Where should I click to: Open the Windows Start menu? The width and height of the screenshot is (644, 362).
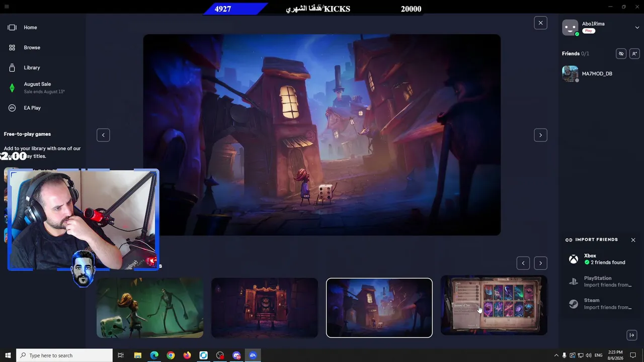8,355
